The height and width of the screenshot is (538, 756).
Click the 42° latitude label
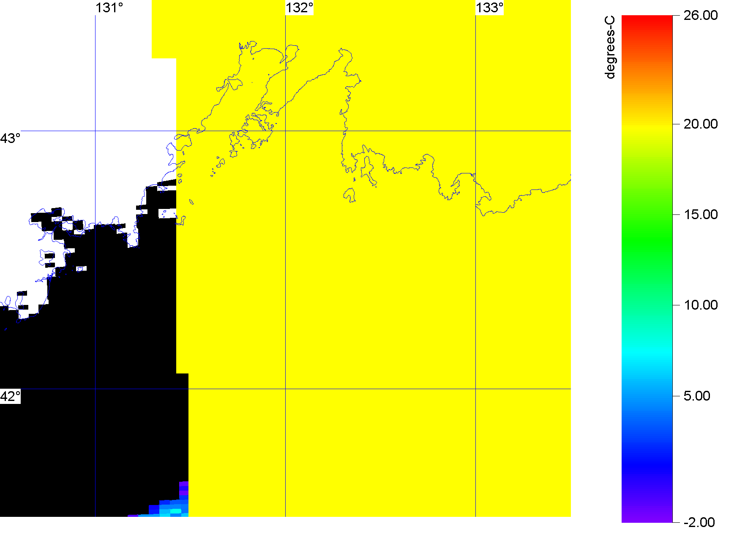click(x=10, y=396)
